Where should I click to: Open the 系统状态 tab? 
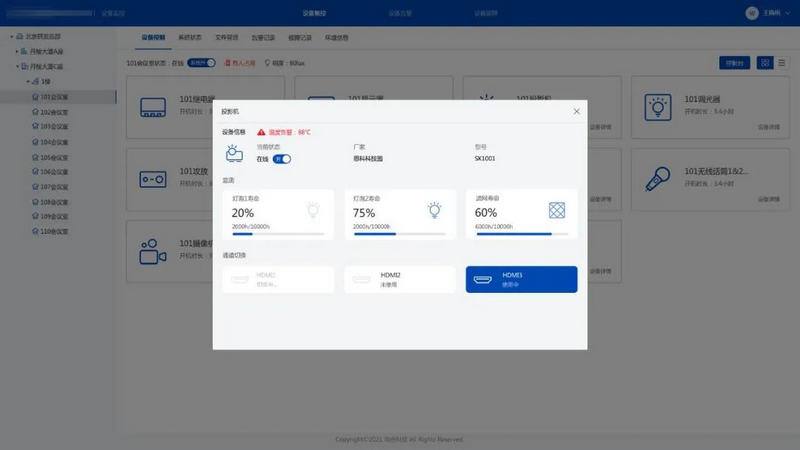190,38
